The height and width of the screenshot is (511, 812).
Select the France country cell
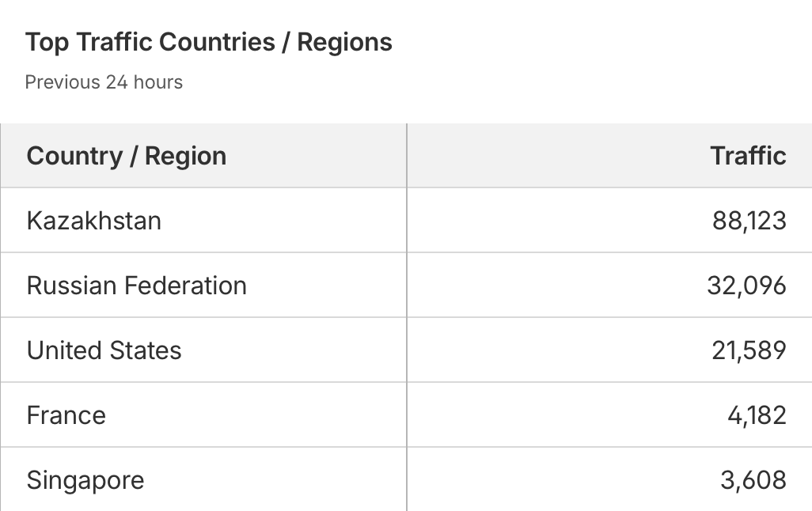(x=66, y=415)
